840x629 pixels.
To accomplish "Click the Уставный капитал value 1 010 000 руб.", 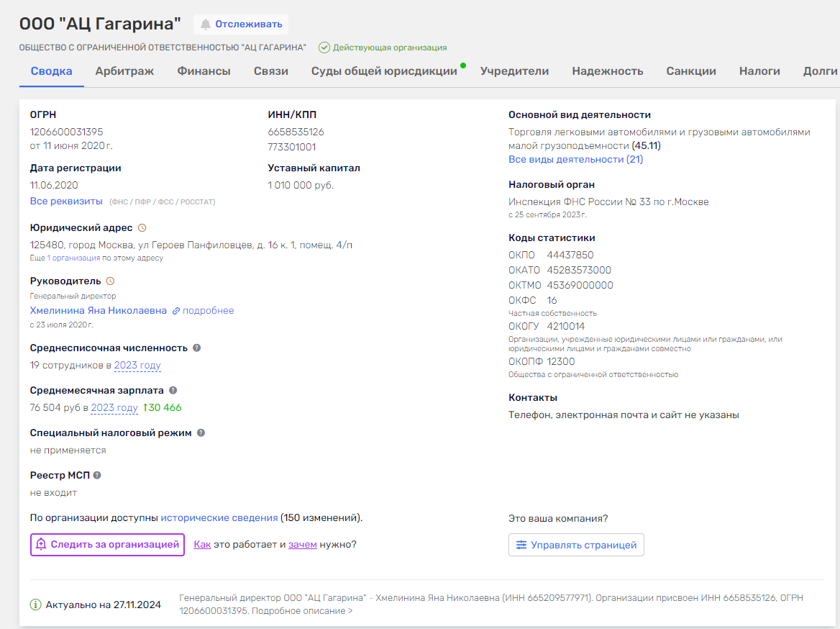I will click(301, 185).
